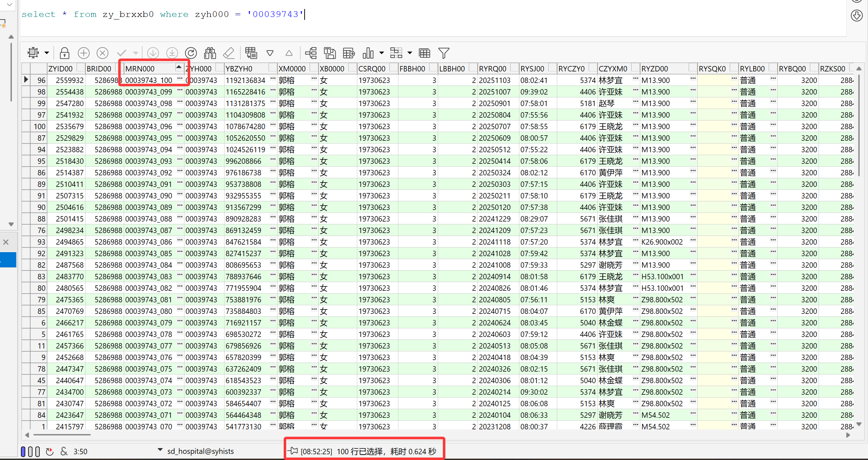The width and height of the screenshot is (868, 460).
Task: Click the save results floppy icon
Action: click(330, 53)
